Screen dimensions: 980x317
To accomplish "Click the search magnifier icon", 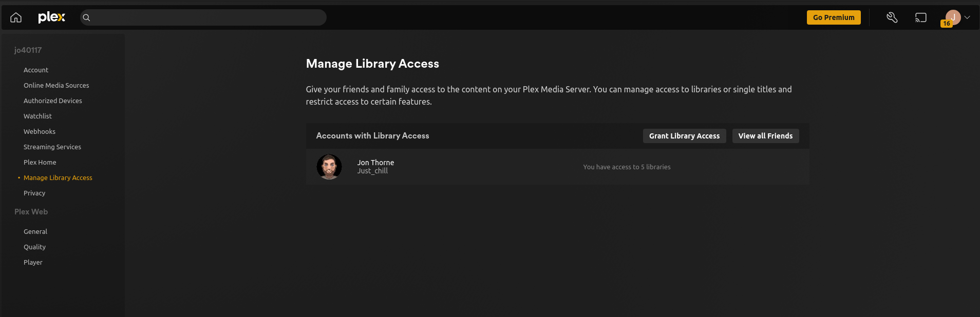I will click(x=87, y=17).
